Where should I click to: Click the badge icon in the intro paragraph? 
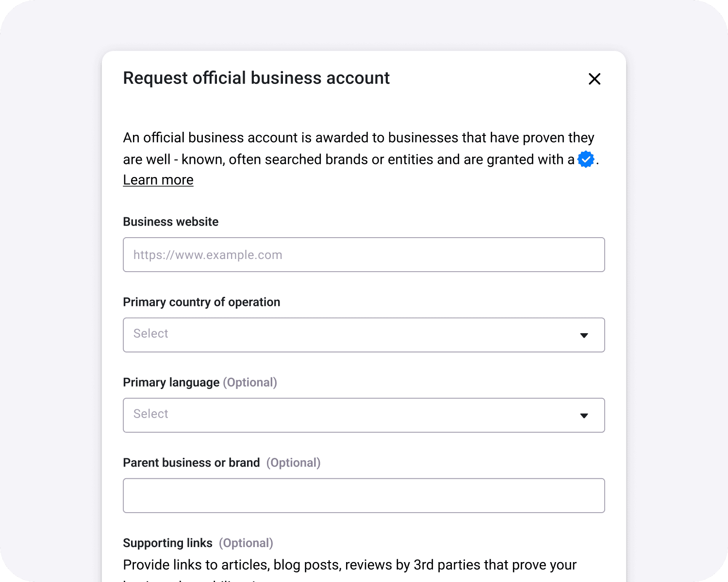(585, 159)
